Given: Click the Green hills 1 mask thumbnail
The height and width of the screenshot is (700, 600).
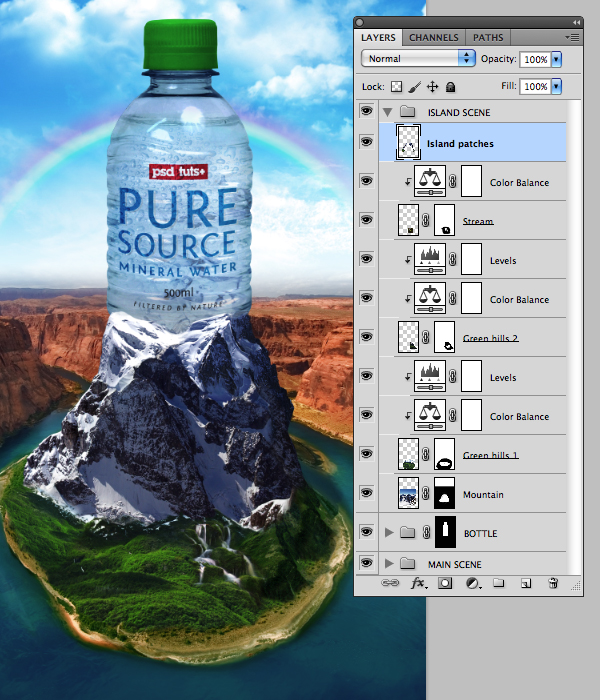Looking at the screenshot, I should pos(444,454).
